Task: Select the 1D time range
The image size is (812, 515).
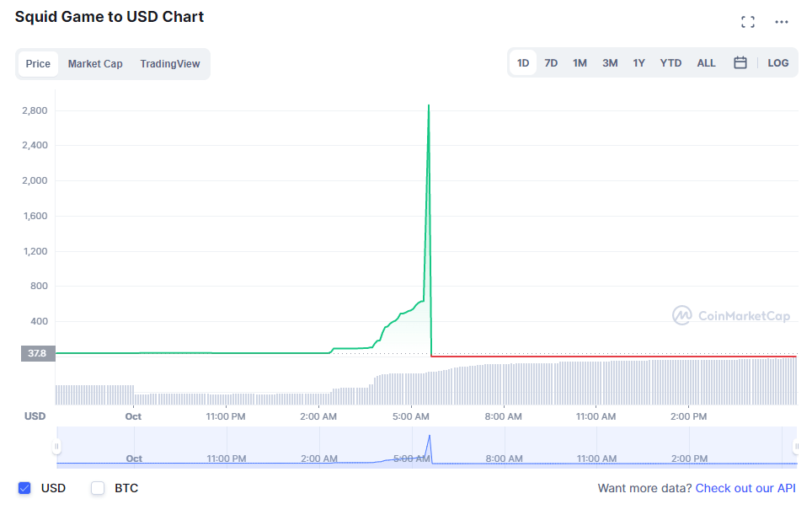Action: point(523,62)
